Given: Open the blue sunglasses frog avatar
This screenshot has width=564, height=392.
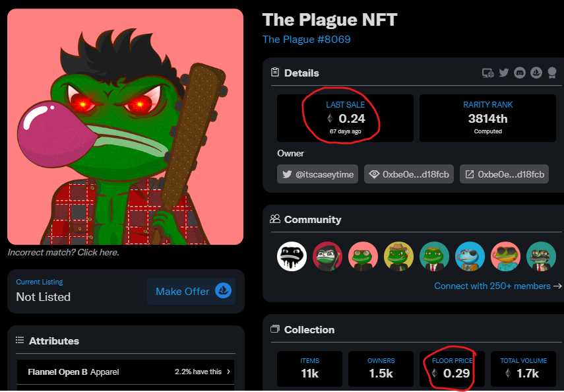Looking at the screenshot, I should [470, 256].
